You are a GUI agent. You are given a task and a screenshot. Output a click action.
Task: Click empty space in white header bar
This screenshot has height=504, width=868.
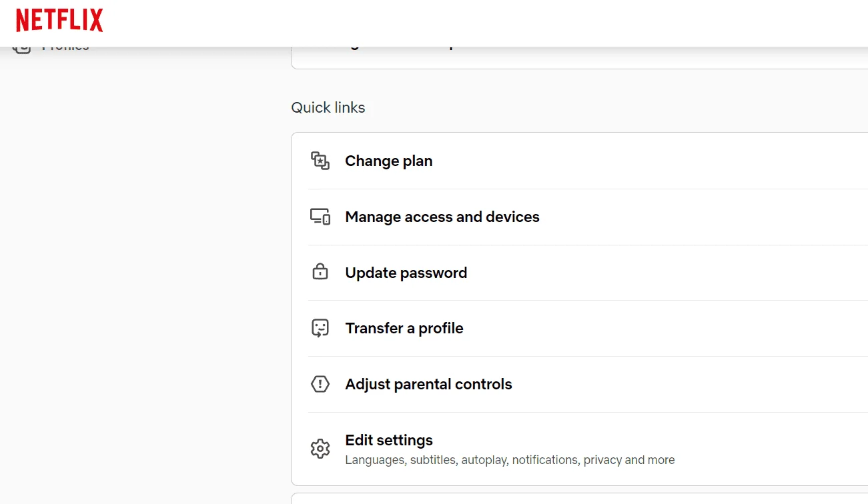click(x=467, y=23)
